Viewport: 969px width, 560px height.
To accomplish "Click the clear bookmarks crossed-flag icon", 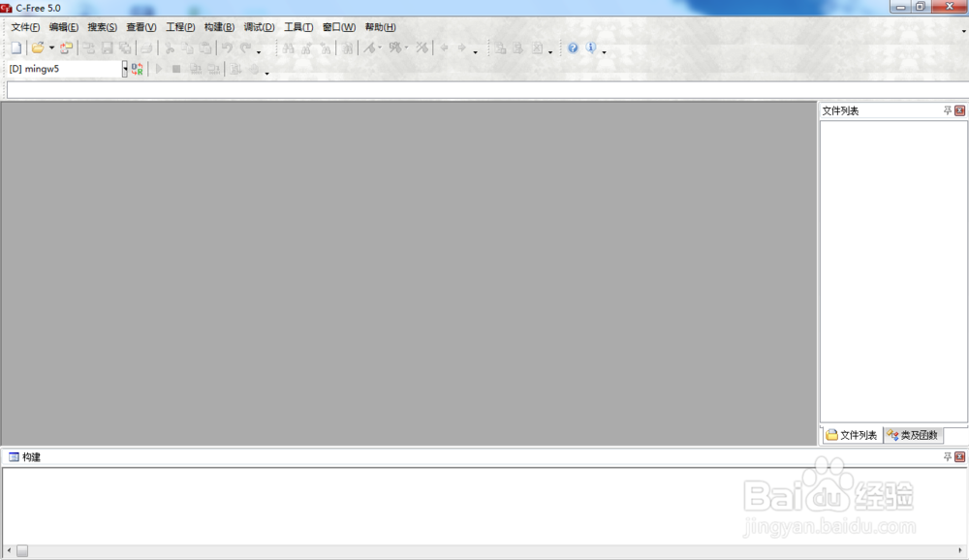I will pos(422,47).
